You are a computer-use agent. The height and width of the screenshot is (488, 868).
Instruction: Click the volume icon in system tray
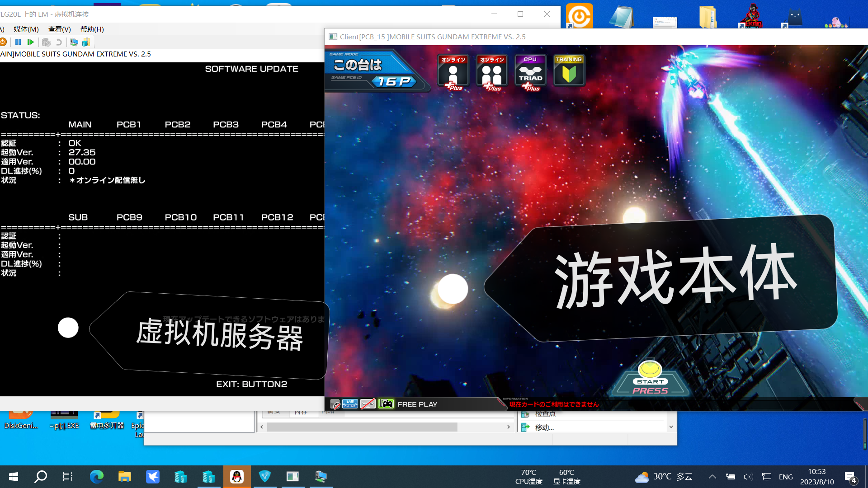click(748, 477)
